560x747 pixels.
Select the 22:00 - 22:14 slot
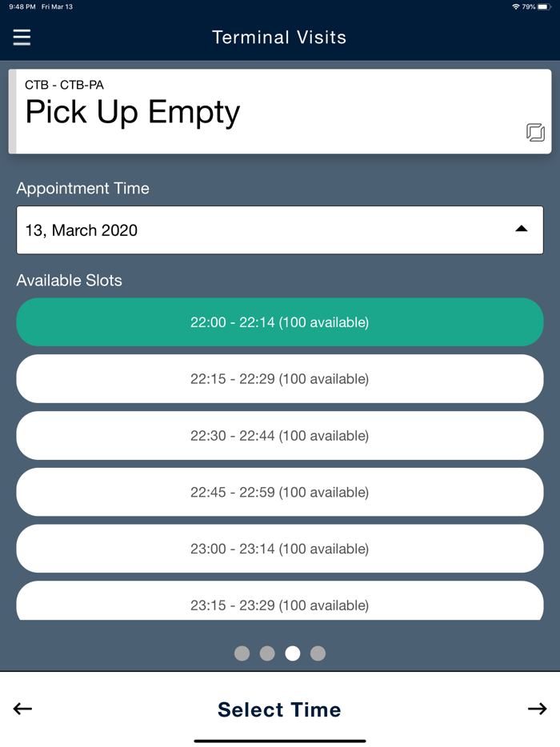[280, 322]
